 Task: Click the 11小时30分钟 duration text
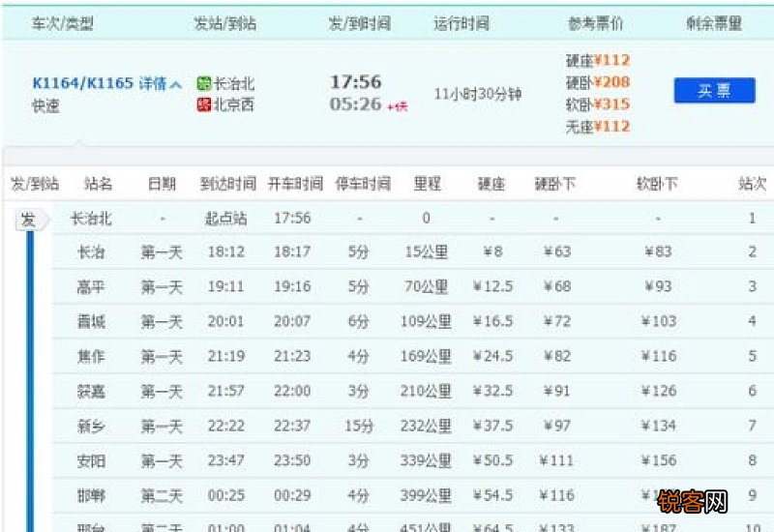477,94
